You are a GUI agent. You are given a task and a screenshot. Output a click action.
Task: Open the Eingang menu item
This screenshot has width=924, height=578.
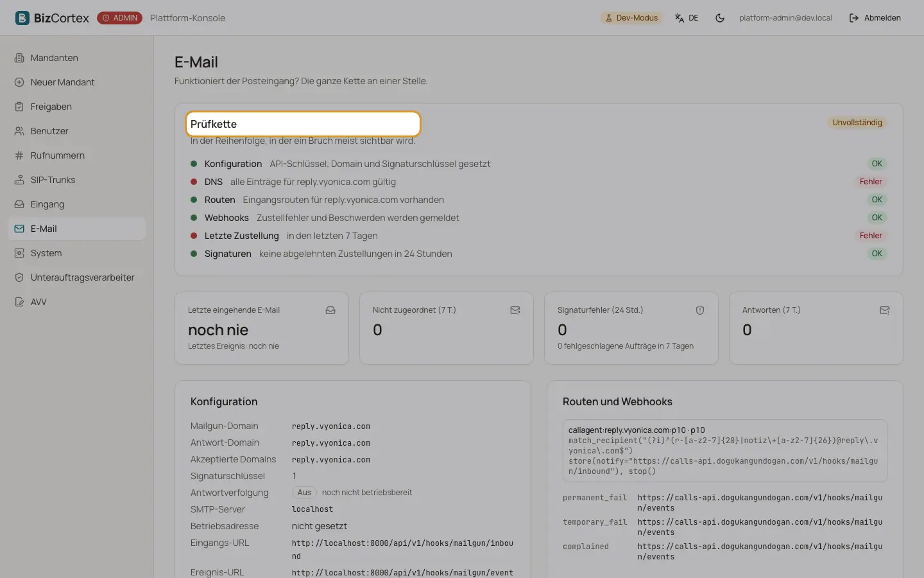[77, 204]
